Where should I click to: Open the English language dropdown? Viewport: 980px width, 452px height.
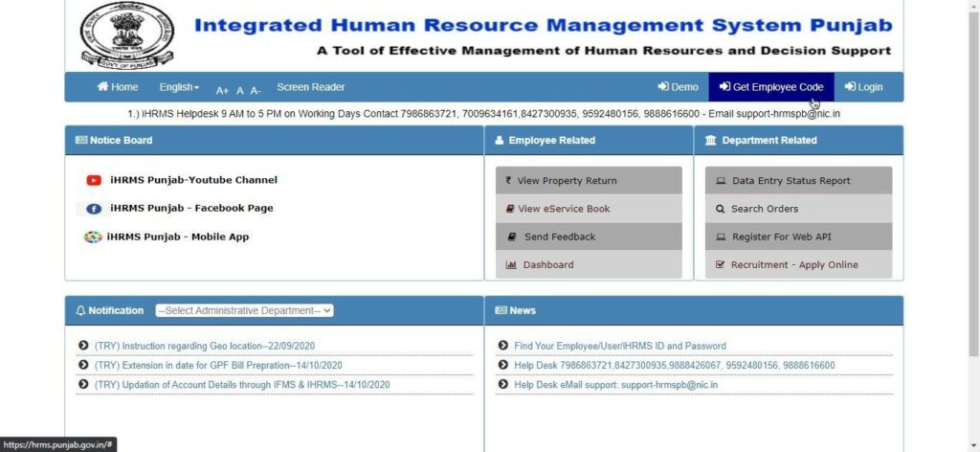pos(179,87)
